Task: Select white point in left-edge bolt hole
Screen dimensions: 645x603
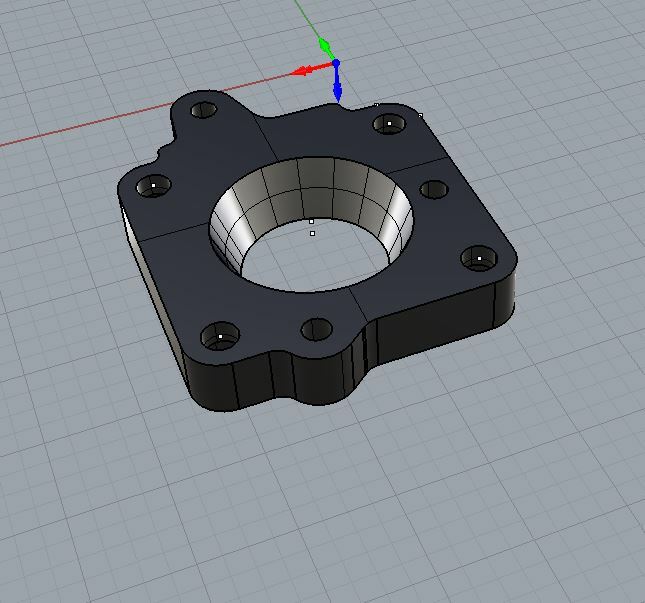Action: [153, 185]
